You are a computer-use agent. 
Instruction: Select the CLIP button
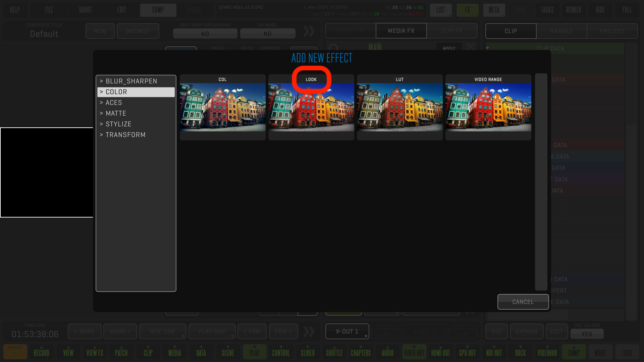(511, 31)
